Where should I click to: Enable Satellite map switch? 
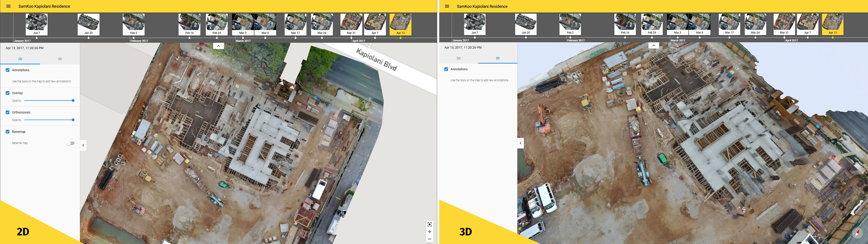[x=70, y=143]
